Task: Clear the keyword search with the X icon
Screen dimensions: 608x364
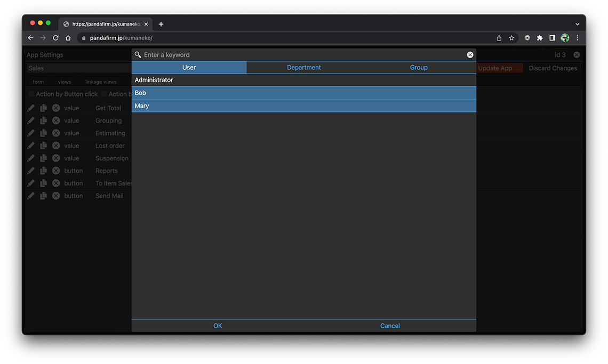Action: coord(470,55)
